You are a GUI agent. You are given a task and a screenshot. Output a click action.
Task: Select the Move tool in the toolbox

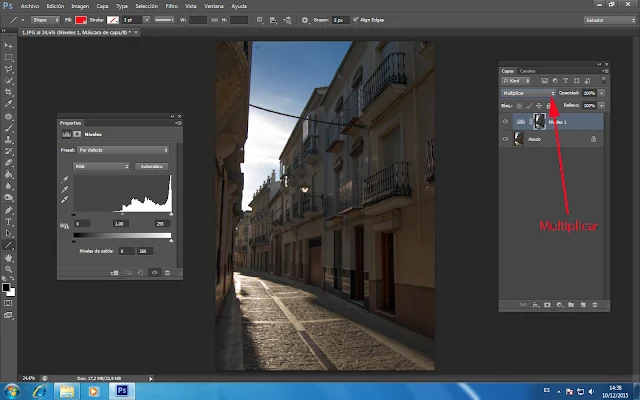[x=8, y=46]
